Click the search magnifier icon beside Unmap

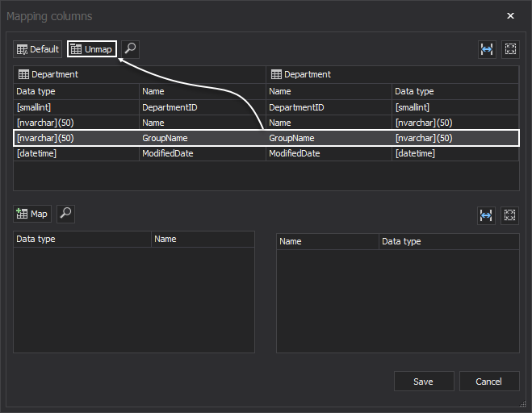point(130,49)
